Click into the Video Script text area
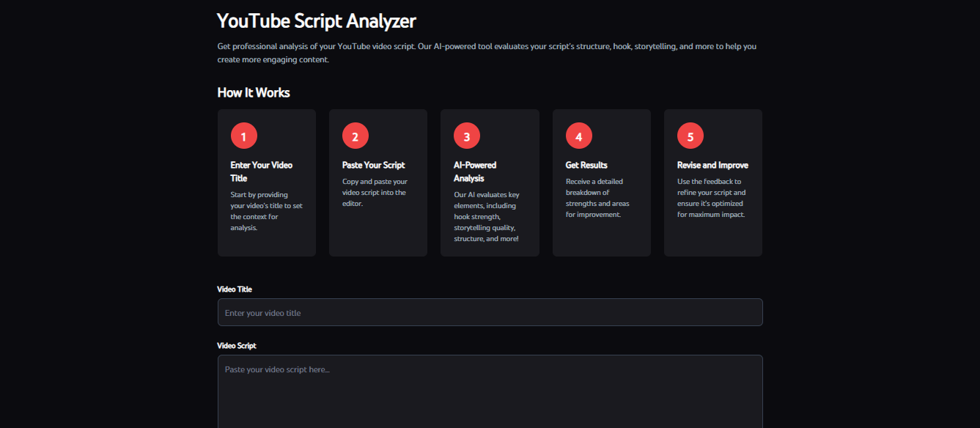The image size is (980, 428). [490, 392]
